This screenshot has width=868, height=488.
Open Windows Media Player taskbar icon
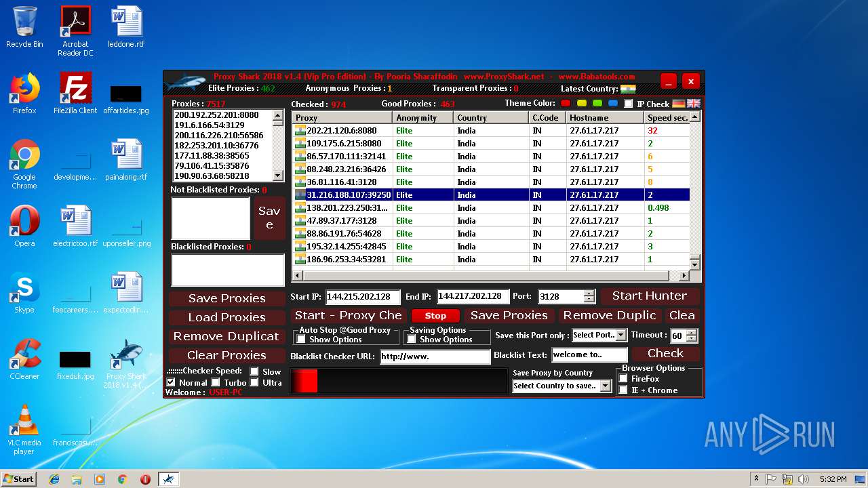coord(100,479)
